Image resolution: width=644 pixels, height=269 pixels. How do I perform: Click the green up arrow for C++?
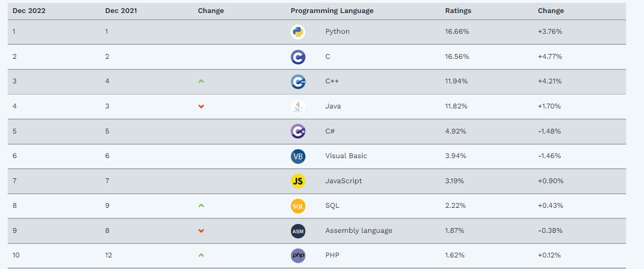(x=201, y=81)
